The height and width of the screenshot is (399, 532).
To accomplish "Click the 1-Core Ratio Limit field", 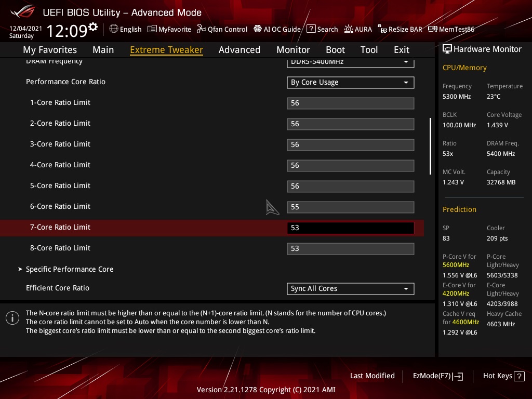I will (x=351, y=103).
